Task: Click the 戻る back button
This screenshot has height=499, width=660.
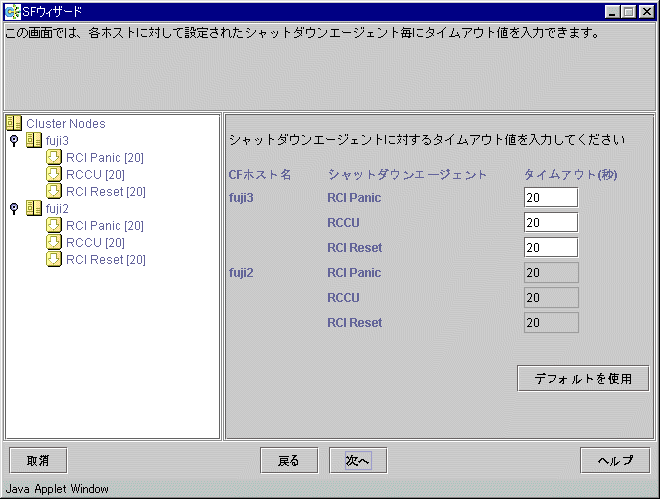Action: 289,461
